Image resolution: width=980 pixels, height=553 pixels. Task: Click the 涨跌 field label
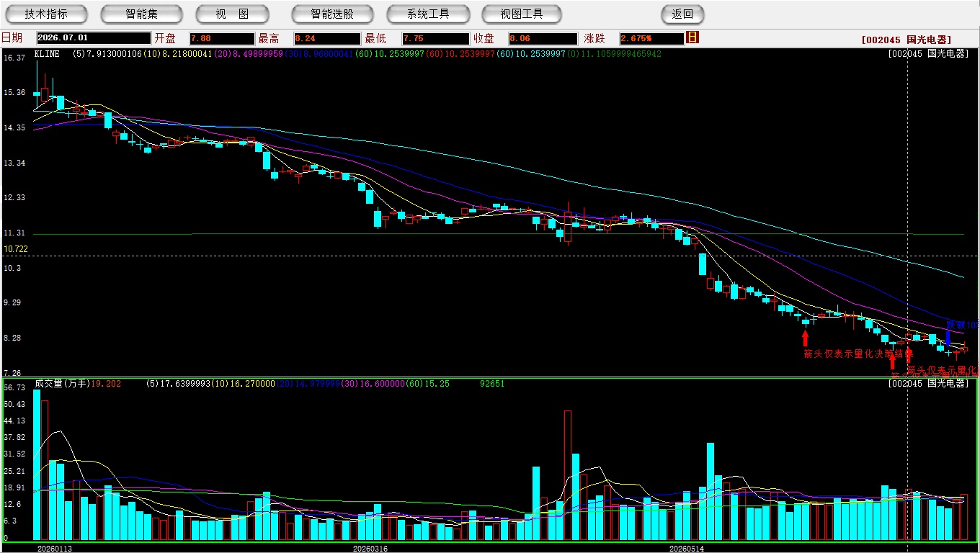[x=594, y=38]
